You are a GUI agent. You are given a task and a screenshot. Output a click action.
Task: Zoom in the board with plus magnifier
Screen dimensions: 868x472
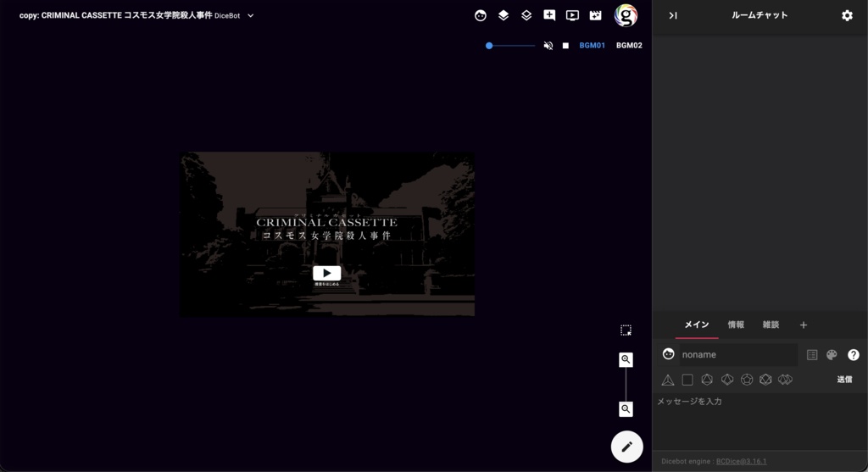pos(626,359)
